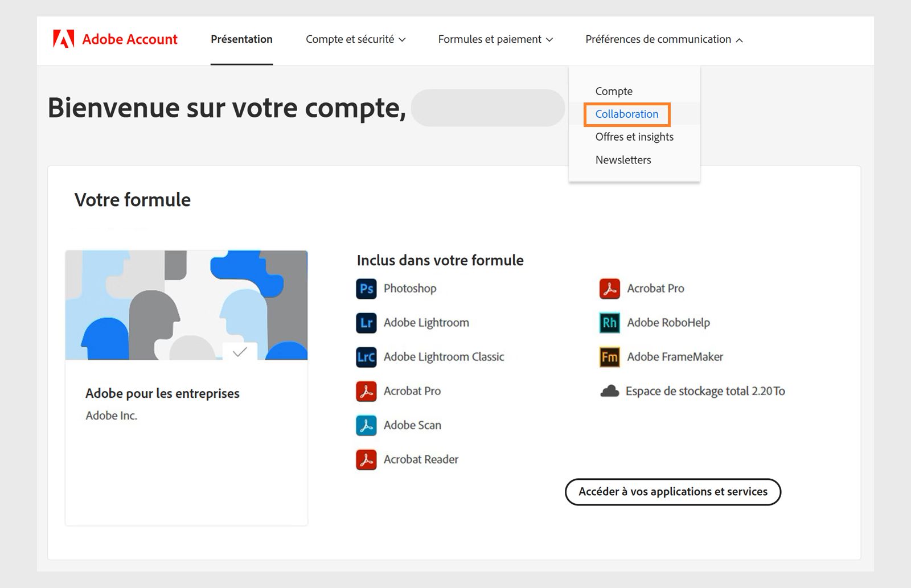The image size is (911, 588).
Task: Select Compte in the dropdown menu
Action: coord(614,91)
